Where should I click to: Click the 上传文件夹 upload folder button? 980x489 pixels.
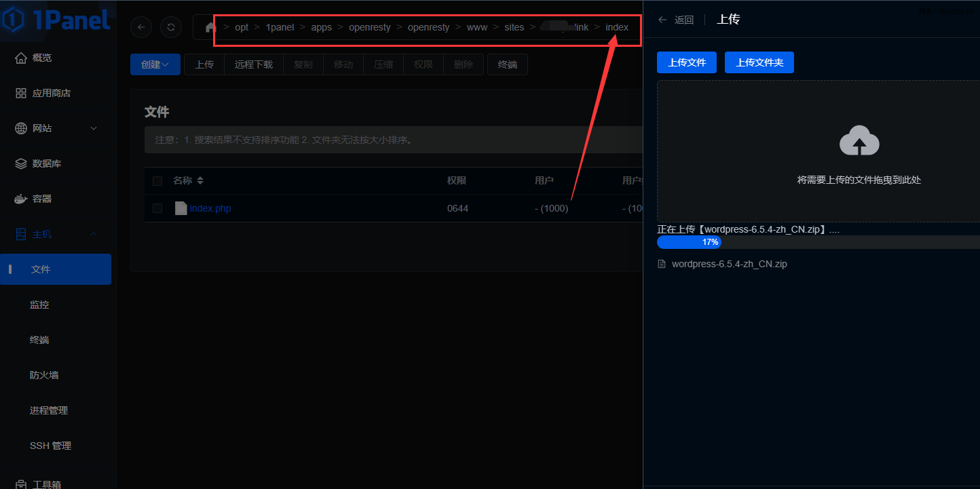759,62
